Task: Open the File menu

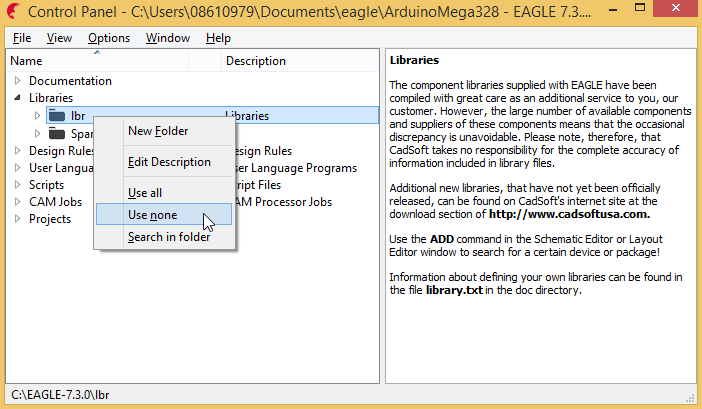Action: (22, 38)
